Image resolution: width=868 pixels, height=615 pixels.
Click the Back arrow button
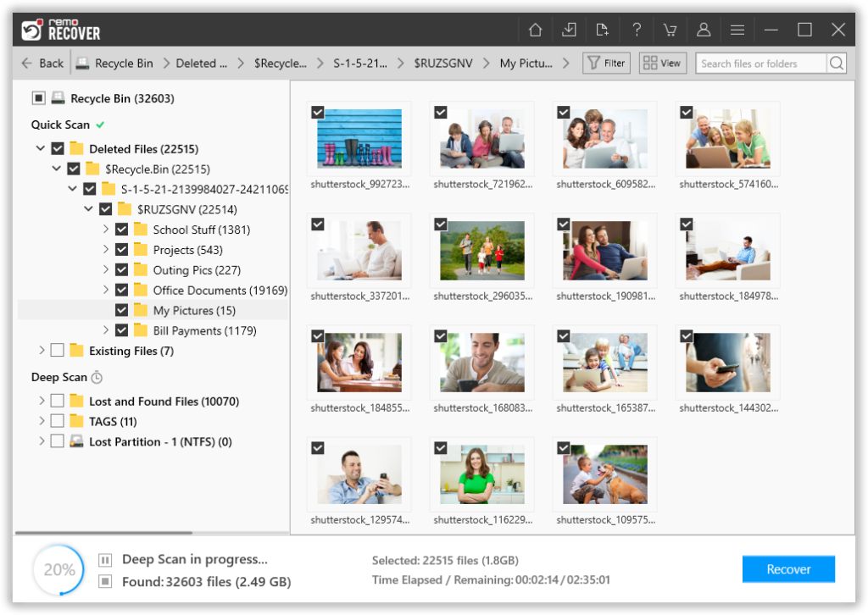point(42,63)
